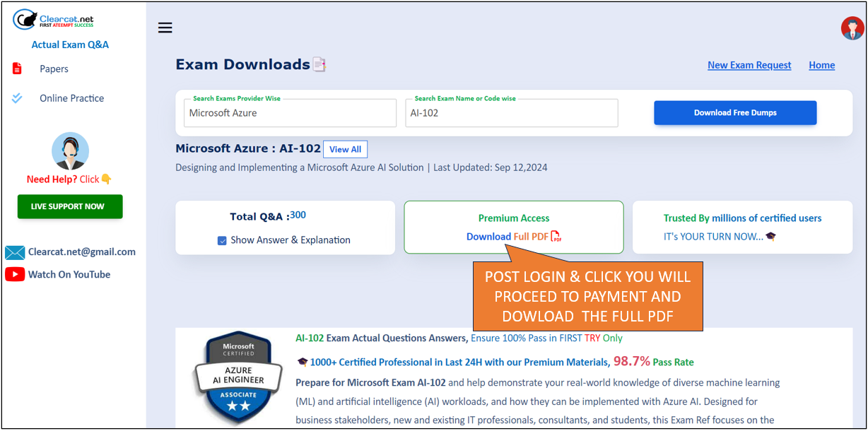Click Trusted By millions of certified users

[742, 218]
